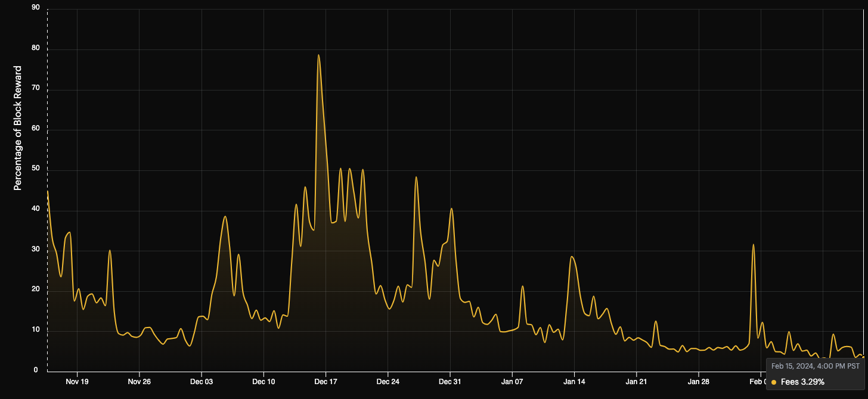Click the '60' y-axis label
Viewport: 868px width, 399px height.
(35, 128)
